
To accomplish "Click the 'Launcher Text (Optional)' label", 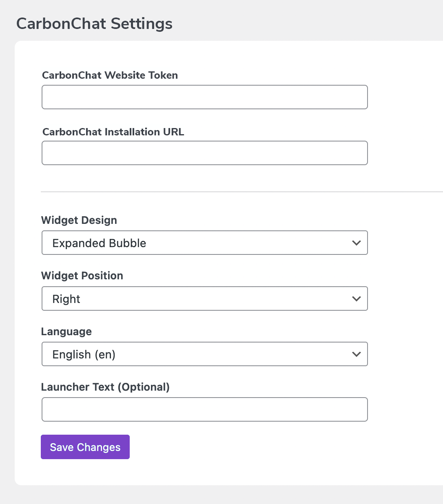I will pyautogui.click(x=105, y=387).
